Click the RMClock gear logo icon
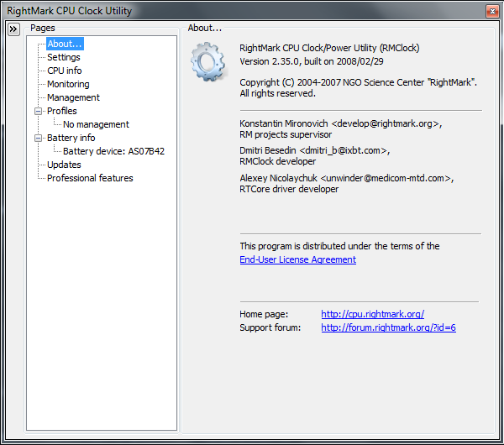Image resolution: width=504 pixels, height=445 pixels. coord(207,61)
